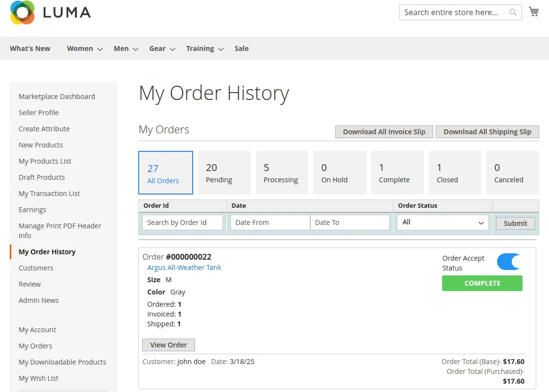Viewport: 549px width, 392px height.
Task: Click the search magnifier icon
Action: (513, 12)
